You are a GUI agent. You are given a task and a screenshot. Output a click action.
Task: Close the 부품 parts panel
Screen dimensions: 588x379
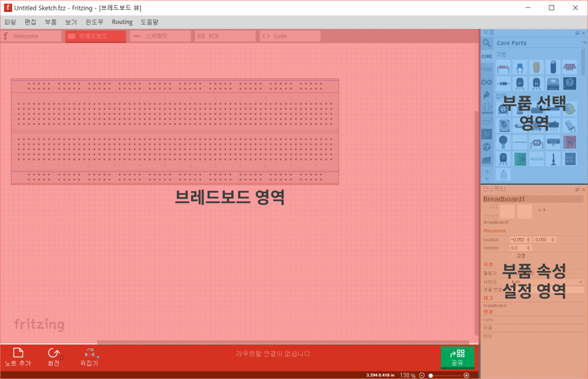[584, 33]
